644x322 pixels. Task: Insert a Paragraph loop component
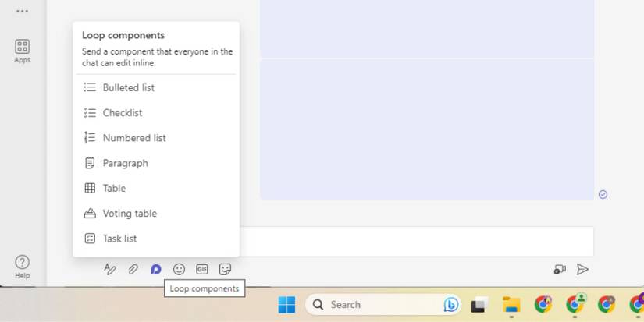(156, 163)
